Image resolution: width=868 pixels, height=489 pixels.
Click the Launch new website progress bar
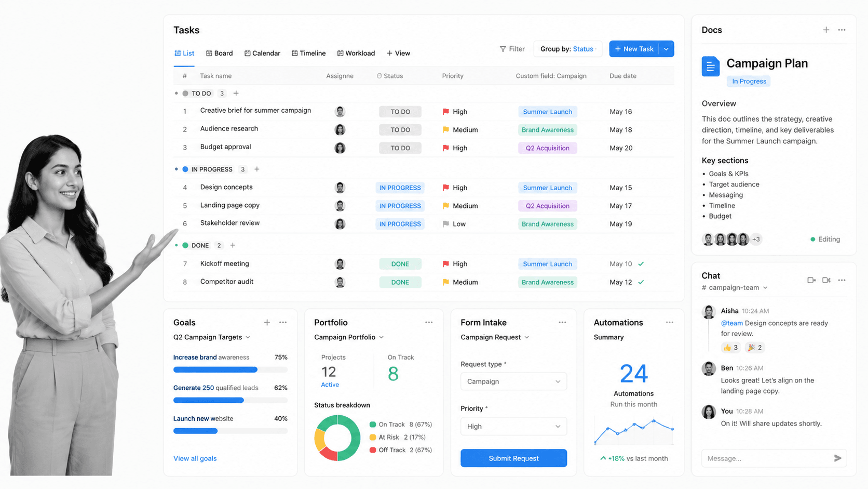[230, 431]
